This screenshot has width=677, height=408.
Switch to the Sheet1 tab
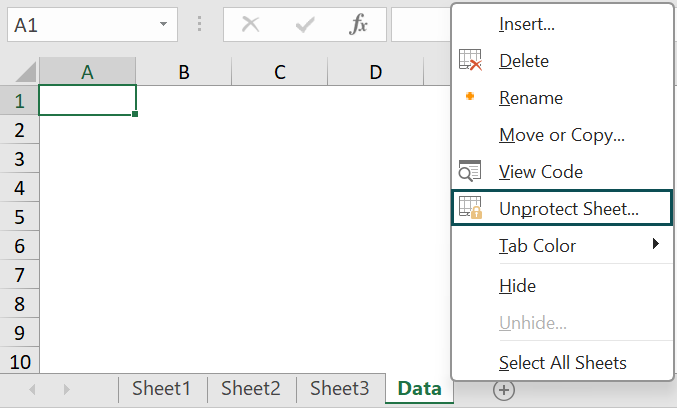[x=161, y=389]
